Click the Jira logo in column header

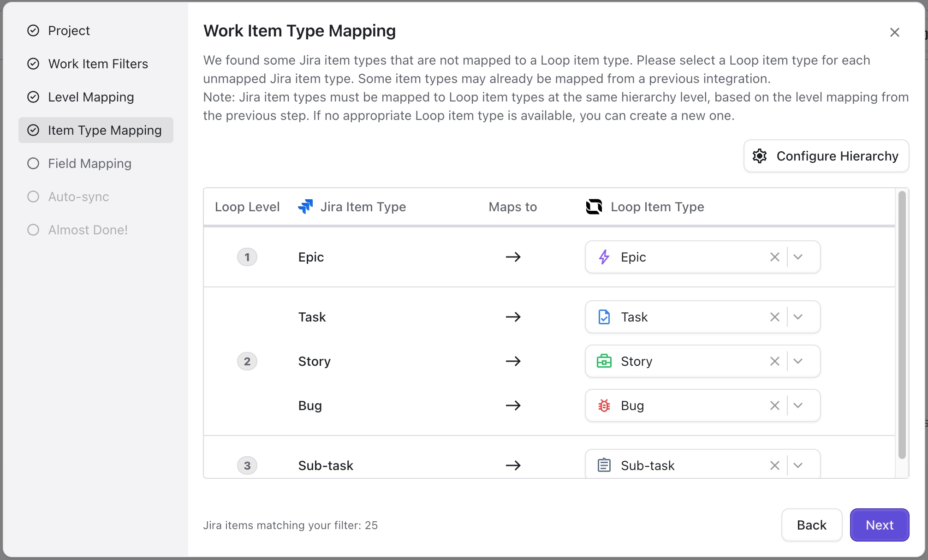click(305, 207)
